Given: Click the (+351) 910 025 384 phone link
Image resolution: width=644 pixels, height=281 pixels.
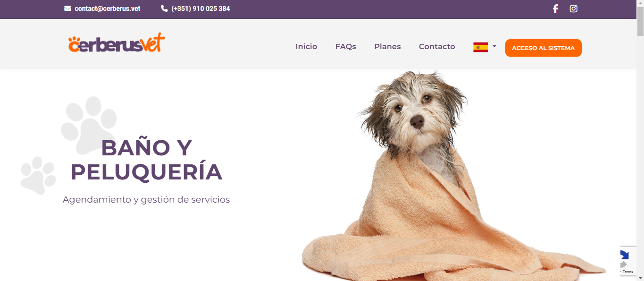Looking at the screenshot, I should (201, 9).
